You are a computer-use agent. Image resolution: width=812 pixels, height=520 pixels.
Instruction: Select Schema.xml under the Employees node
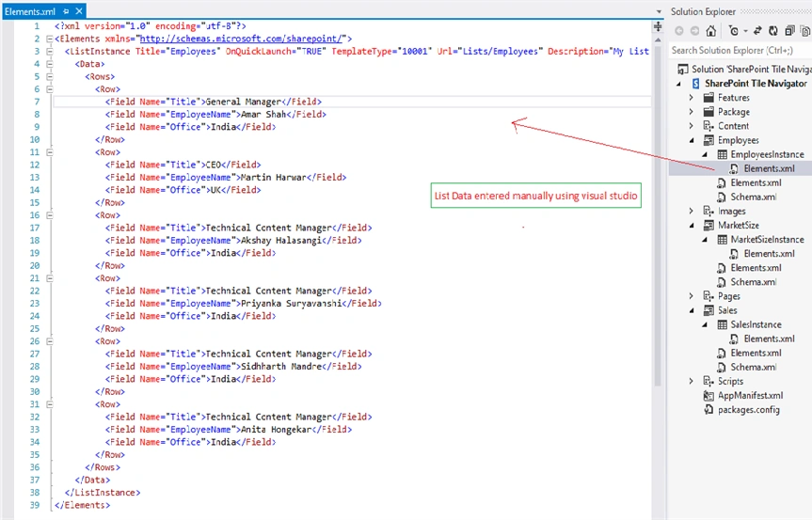point(754,197)
